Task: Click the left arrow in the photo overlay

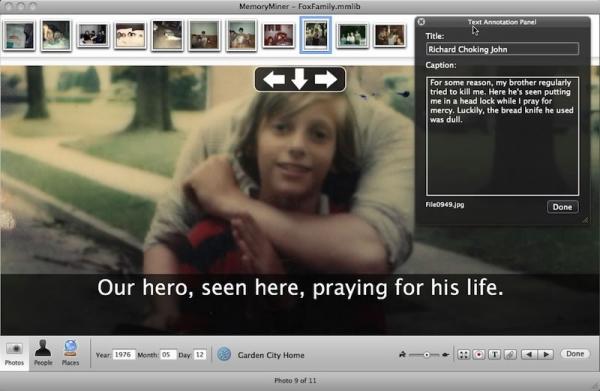Action: [x=274, y=80]
